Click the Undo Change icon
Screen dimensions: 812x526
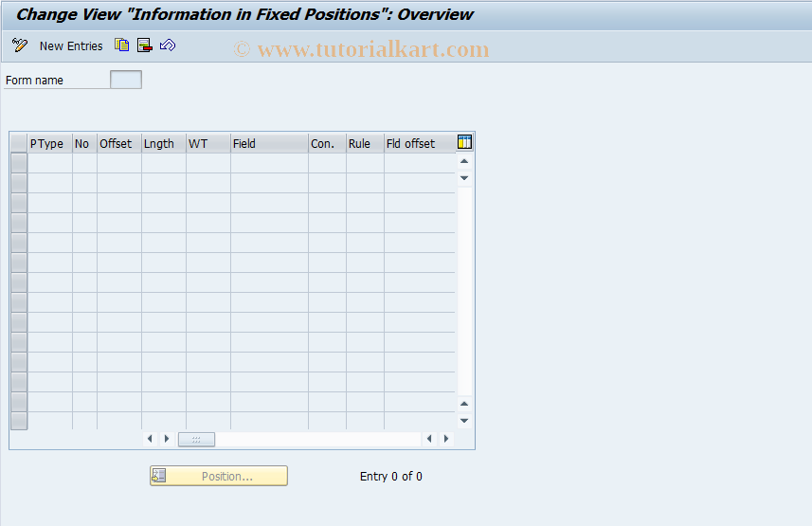click(168, 45)
